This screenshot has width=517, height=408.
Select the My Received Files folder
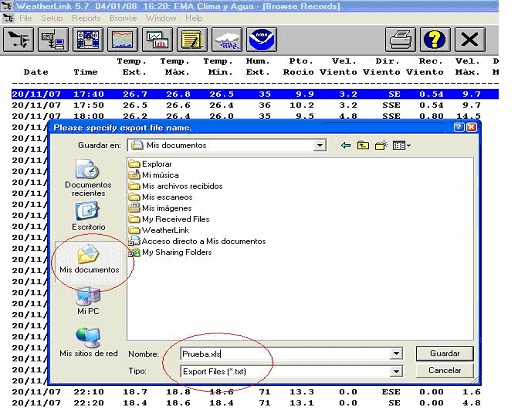coord(169,219)
